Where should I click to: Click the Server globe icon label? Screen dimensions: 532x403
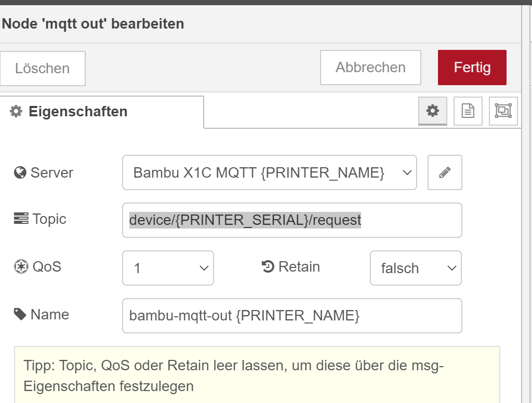click(20, 172)
